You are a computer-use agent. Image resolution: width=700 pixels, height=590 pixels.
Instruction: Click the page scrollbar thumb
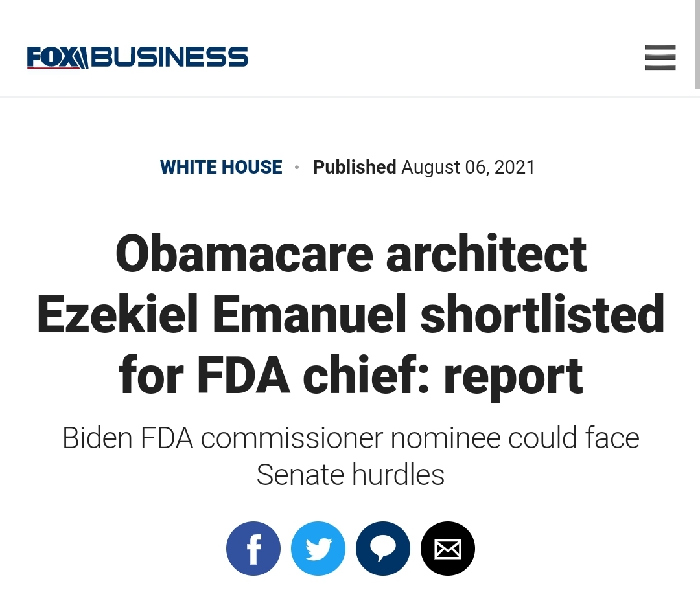(x=697, y=43)
